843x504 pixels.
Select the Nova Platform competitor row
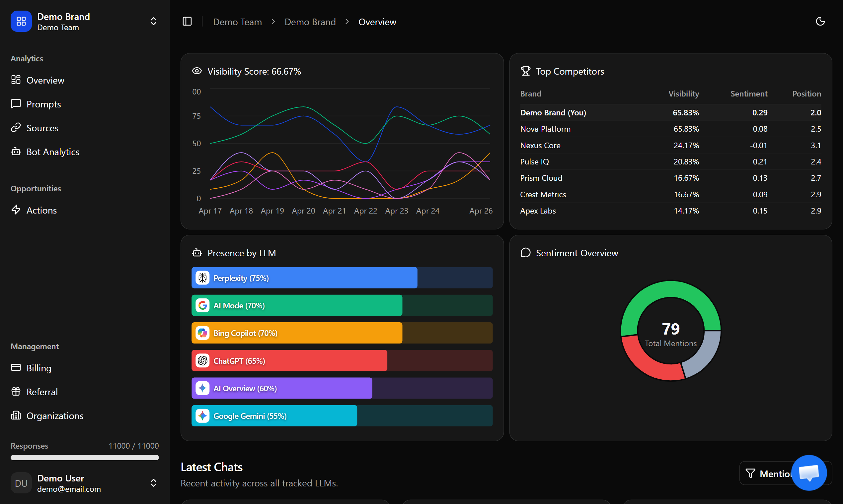click(x=671, y=129)
